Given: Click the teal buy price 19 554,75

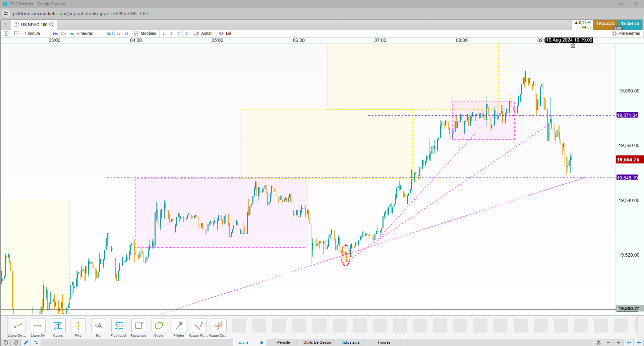Looking at the screenshot, I should click(x=630, y=24).
